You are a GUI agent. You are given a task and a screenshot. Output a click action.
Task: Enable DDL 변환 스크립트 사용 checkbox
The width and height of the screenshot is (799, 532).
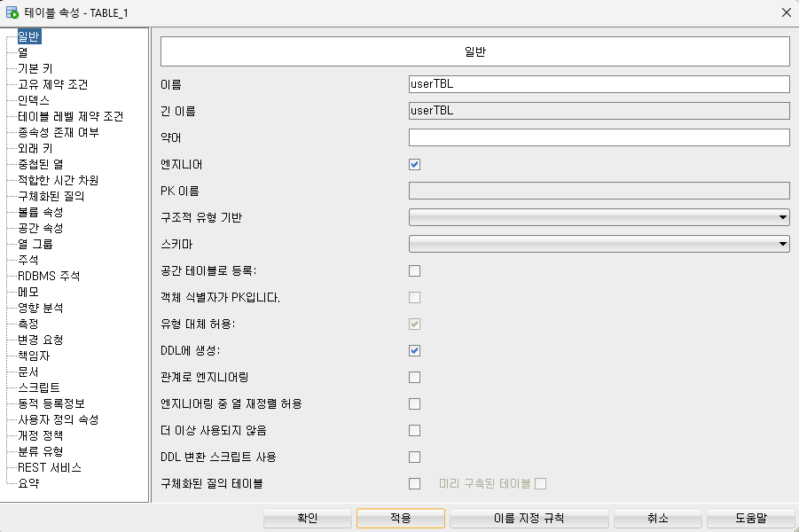click(x=414, y=458)
